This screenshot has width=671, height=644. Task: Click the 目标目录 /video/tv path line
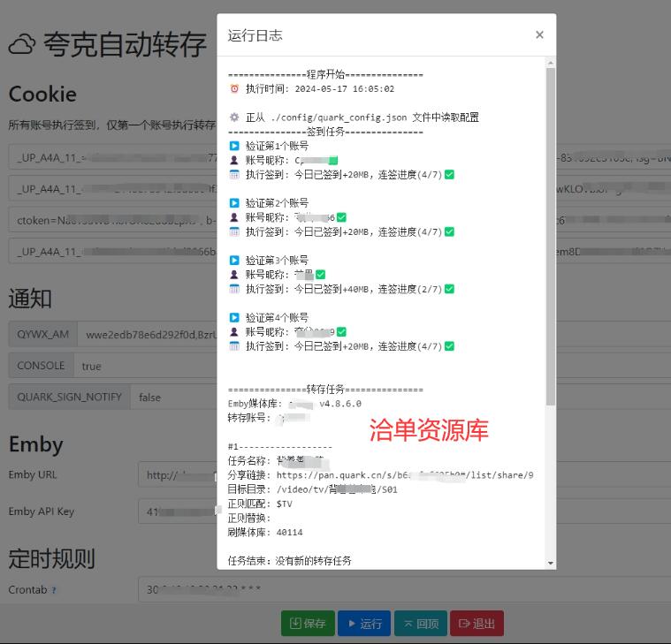tap(312, 489)
